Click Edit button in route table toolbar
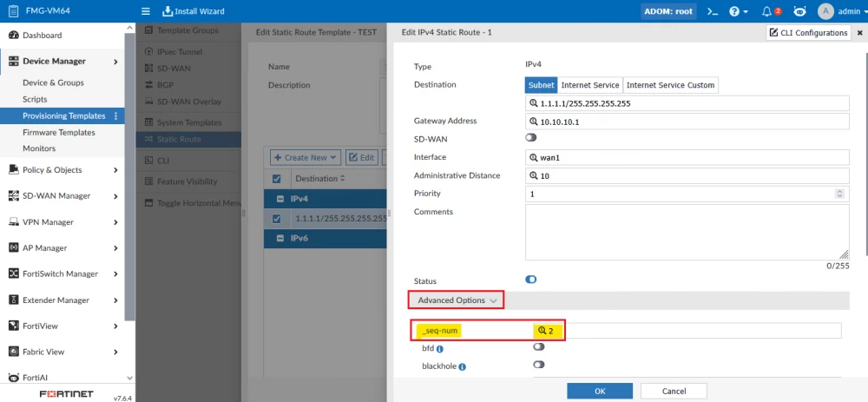This screenshot has height=402, width=868. pos(361,158)
